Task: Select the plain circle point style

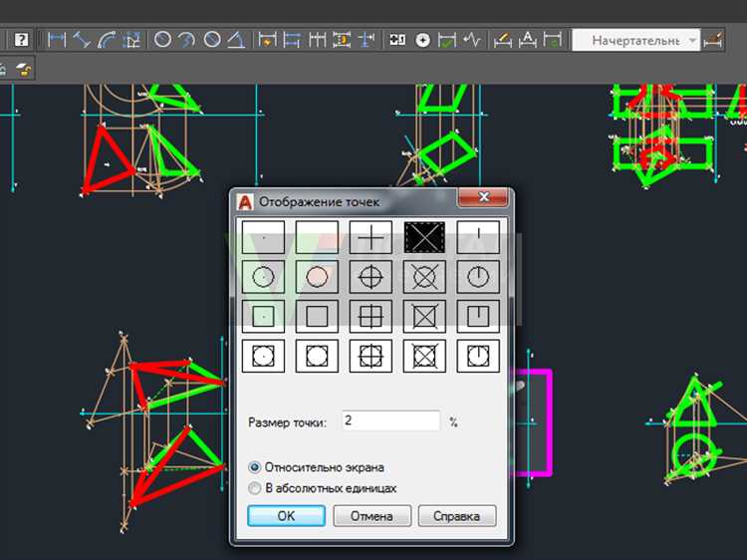Action: pos(317,276)
